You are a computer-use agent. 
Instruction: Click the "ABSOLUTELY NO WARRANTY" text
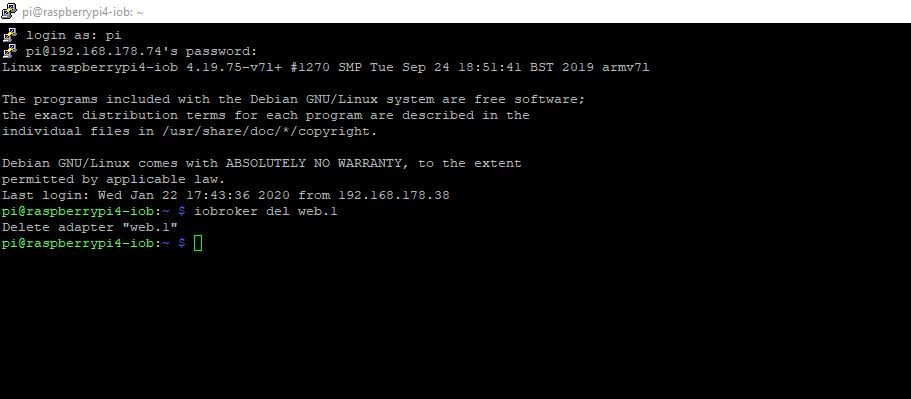click(313, 163)
